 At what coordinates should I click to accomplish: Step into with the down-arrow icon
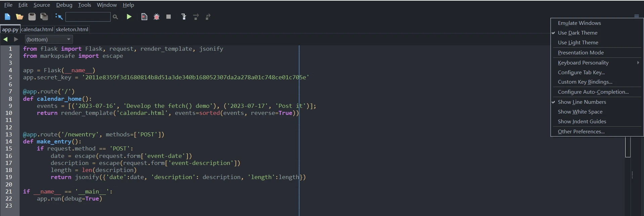pyautogui.click(x=184, y=17)
